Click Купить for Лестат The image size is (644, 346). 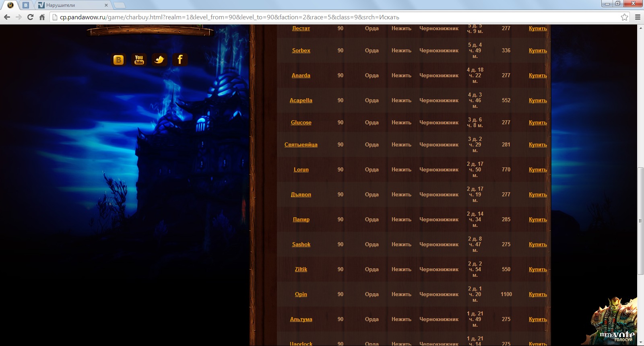click(x=538, y=28)
